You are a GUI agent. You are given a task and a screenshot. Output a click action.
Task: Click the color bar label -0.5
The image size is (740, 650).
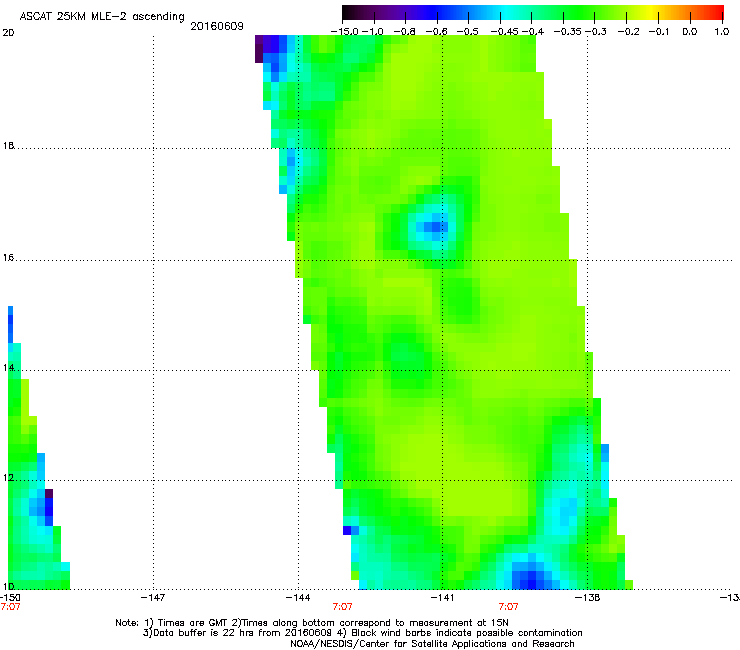click(468, 32)
